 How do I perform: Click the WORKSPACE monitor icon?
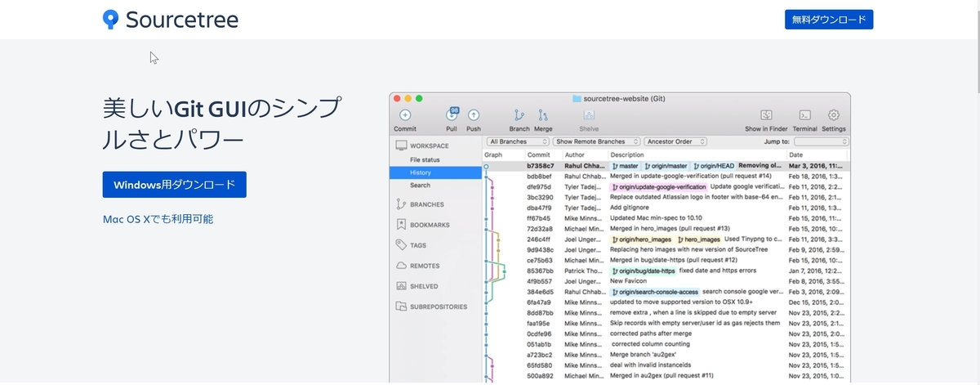(401, 145)
